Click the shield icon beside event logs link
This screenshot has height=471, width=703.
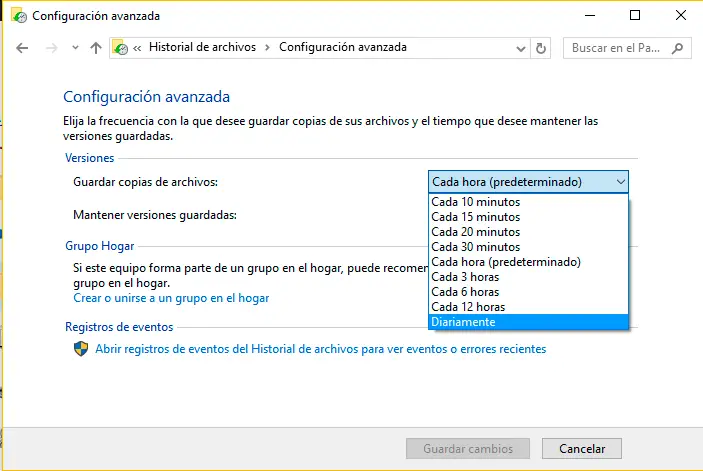(x=82, y=349)
